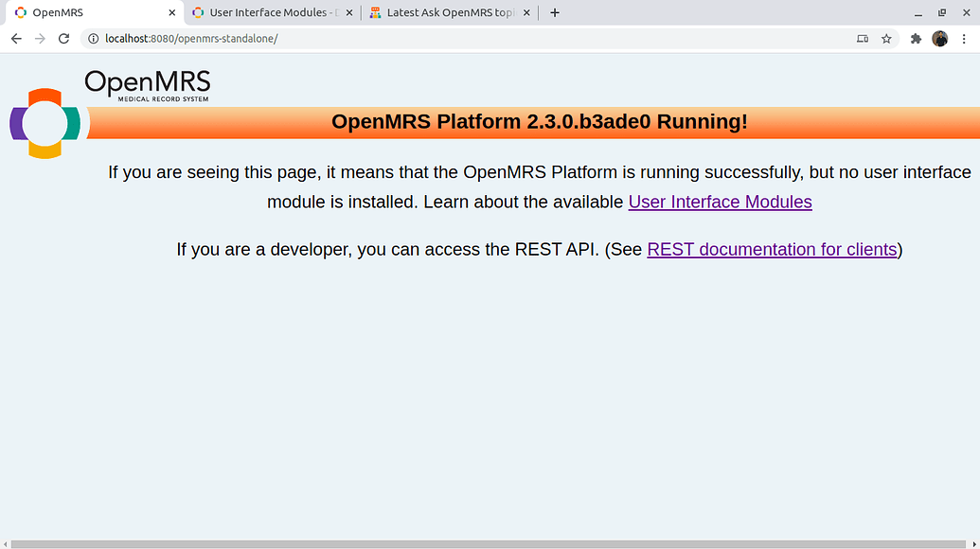980x549 pixels.
Task: Open the REST documentation for clients link
Action: [x=772, y=249]
